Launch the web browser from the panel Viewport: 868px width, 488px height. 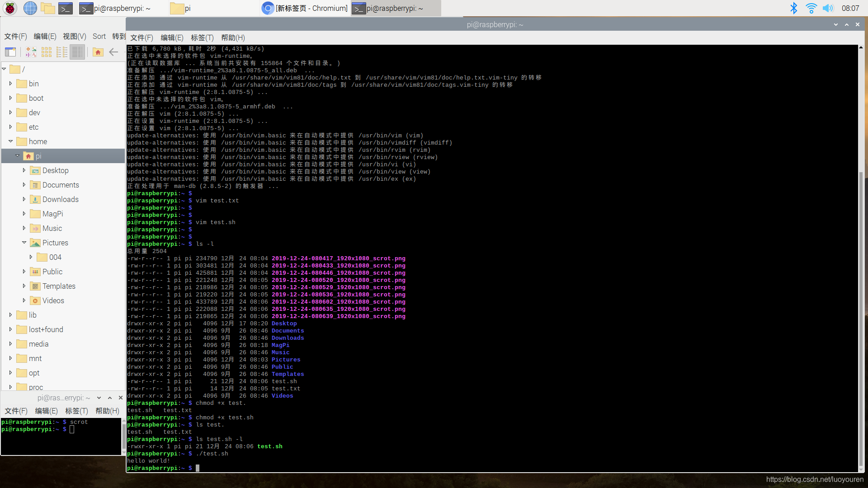coord(30,8)
